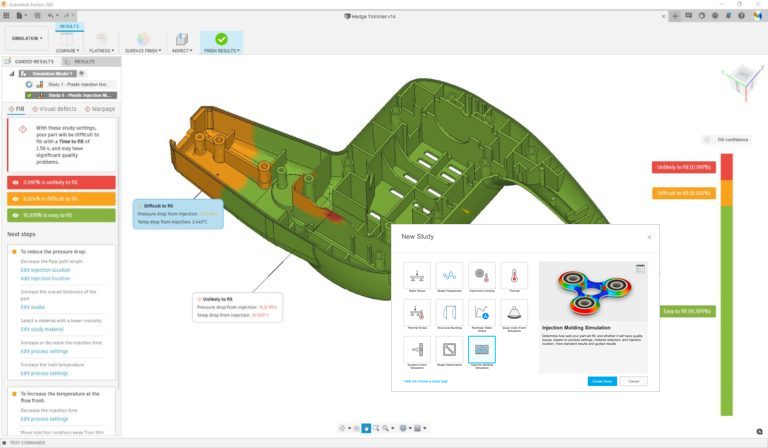Collapse the Simulation Model 1 tree node
The width and height of the screenshot is (768, 448).
(12, 73)
